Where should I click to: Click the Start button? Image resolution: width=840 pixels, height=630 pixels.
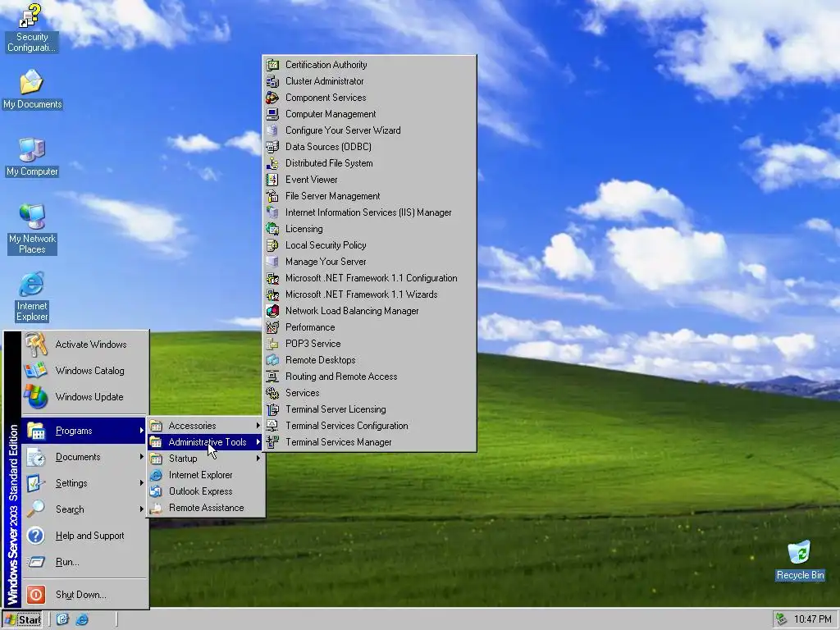point(22,620)
